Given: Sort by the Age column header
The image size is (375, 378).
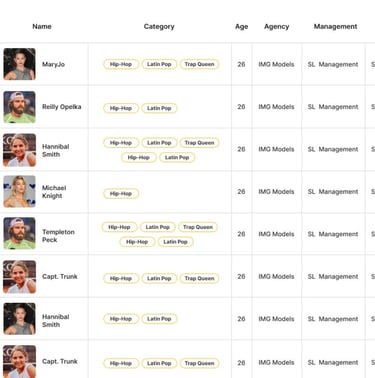Looking at the screenshot, I should tap(241, 26).
